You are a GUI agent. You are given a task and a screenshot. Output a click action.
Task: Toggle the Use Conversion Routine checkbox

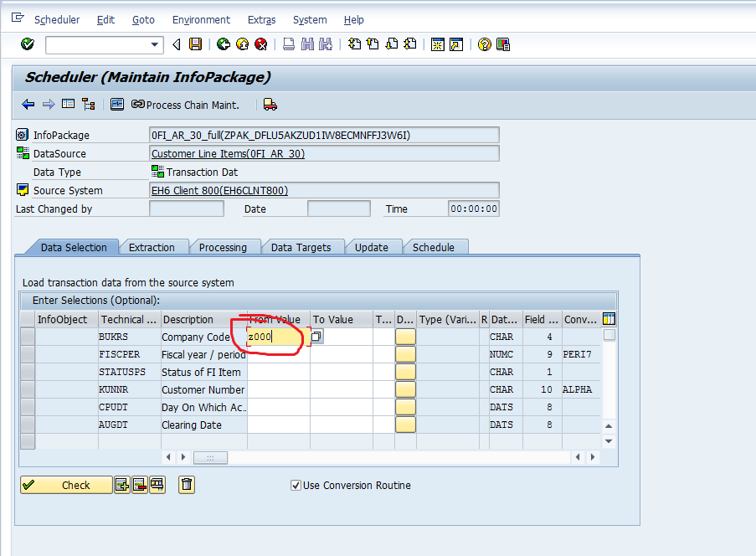point(296,485)
